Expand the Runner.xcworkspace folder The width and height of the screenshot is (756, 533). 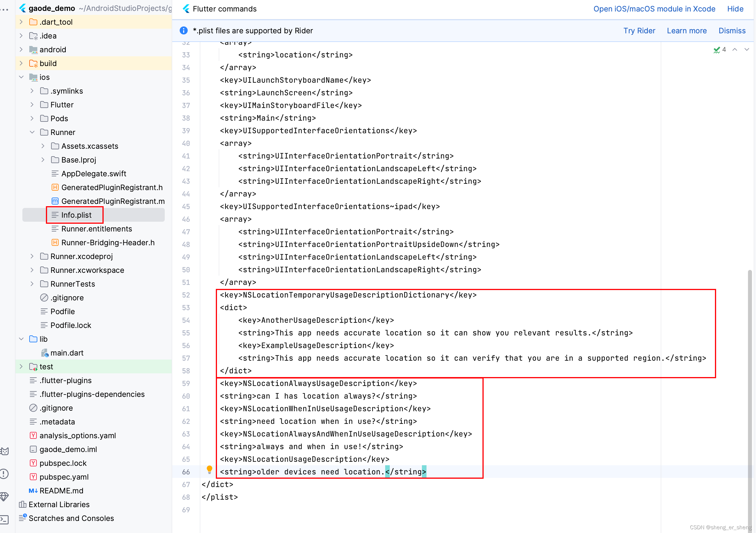point(32,270)
